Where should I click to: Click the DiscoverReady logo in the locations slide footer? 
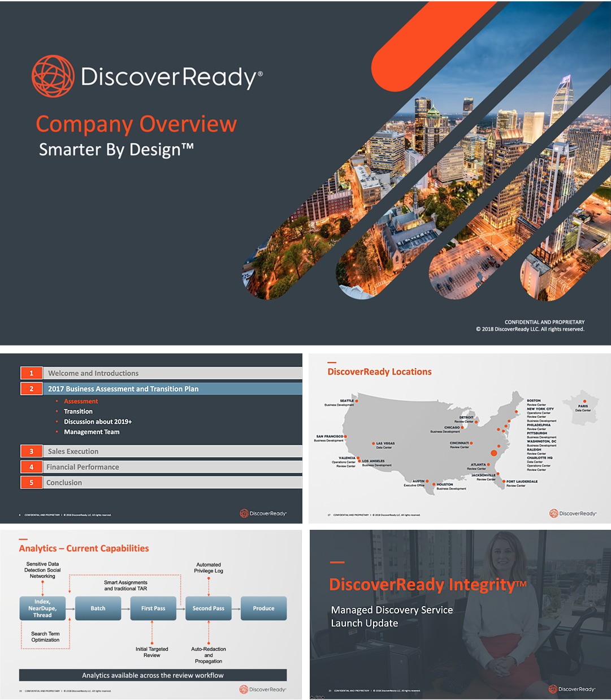point(572,513)
